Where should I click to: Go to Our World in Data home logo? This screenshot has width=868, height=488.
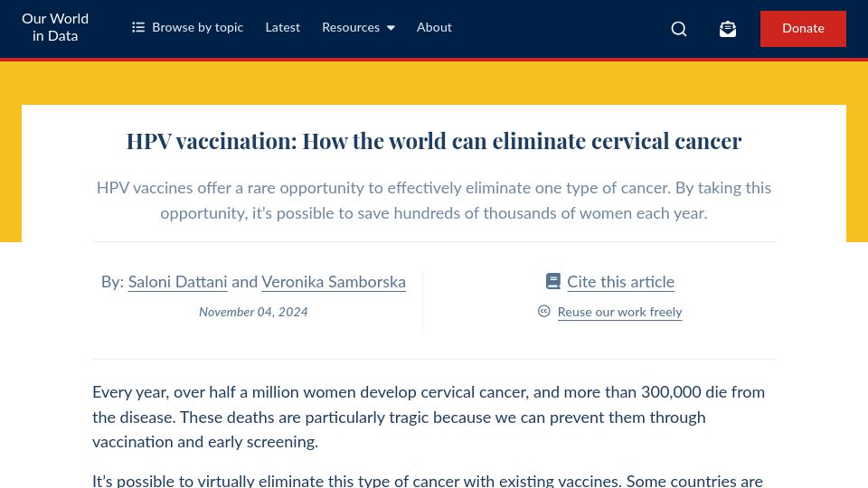pyautogui.click(x=55, y=27)
